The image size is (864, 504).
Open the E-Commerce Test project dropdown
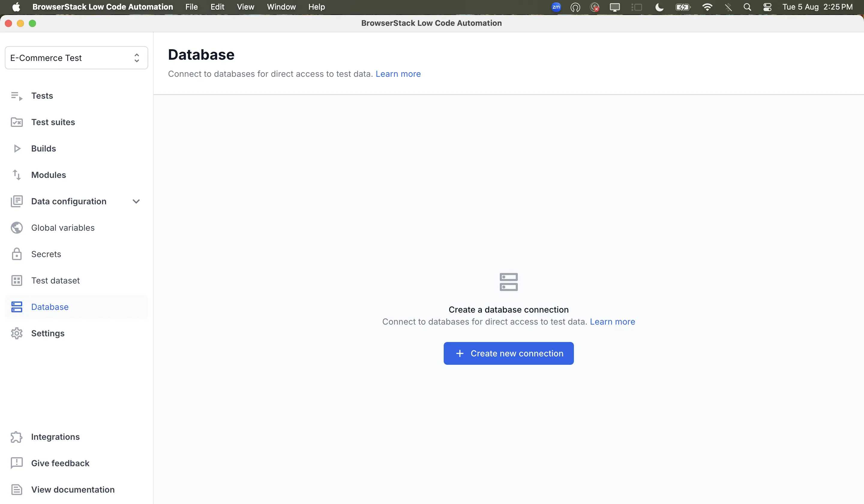coord(76,58)
